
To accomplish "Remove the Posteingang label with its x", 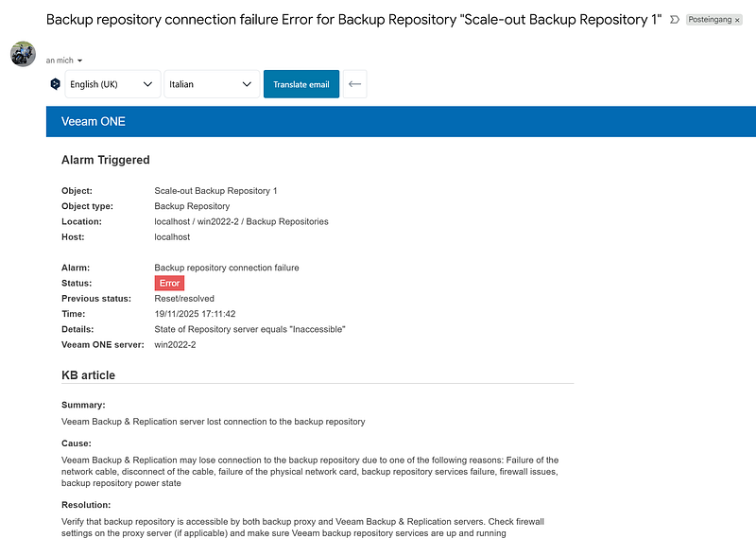I will coord(737,20).
